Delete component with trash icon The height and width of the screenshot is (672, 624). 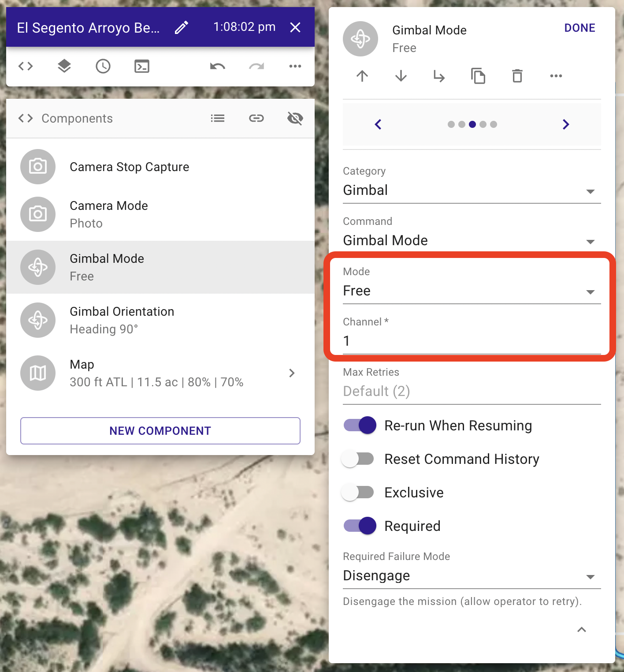(x=517, y=76)
